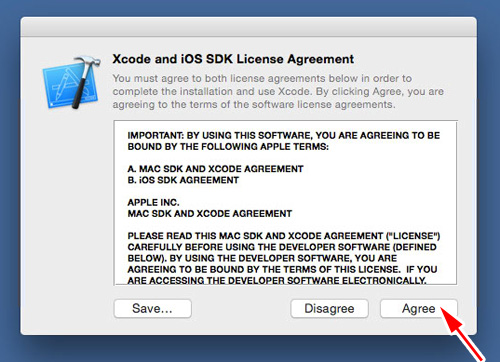Select the 'B. iOS SDK AGREEMENT' line
Image resolution: width=500 pixels, height=362 pixels.
pos(183,180)
